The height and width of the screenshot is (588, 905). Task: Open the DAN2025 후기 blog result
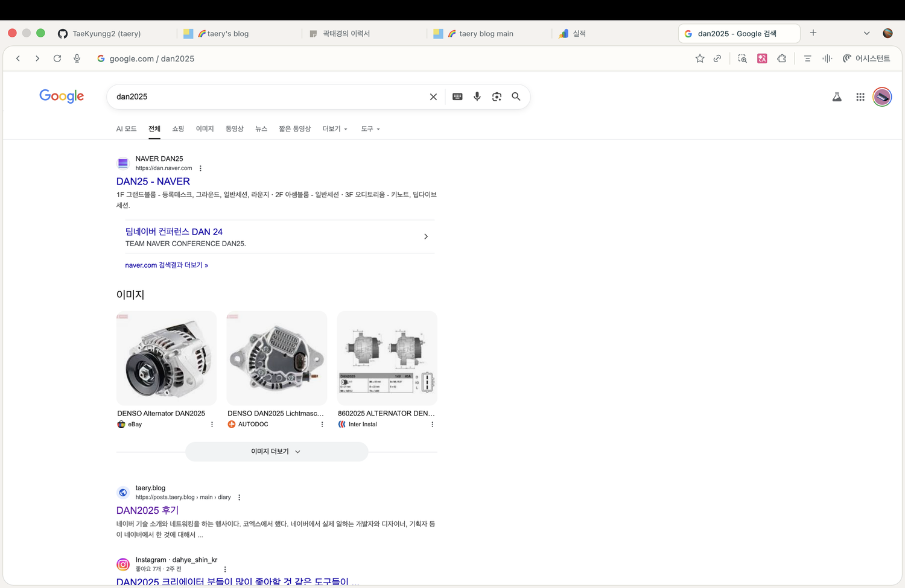(x=147, y=510)
